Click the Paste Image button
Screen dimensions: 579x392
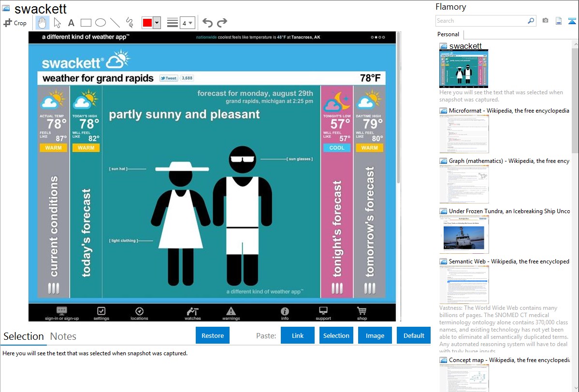pyautogui.click(x=375, y=335)
